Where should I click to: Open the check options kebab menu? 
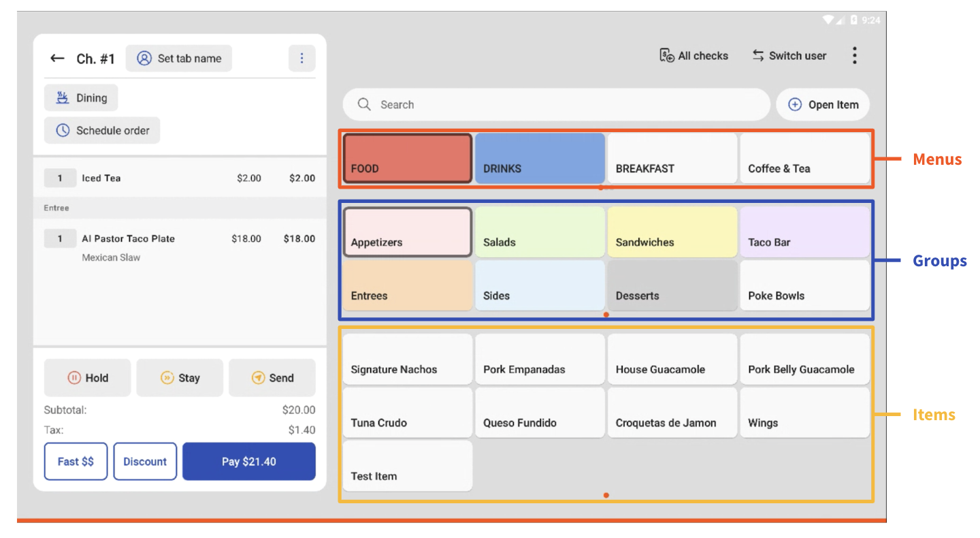302,58
